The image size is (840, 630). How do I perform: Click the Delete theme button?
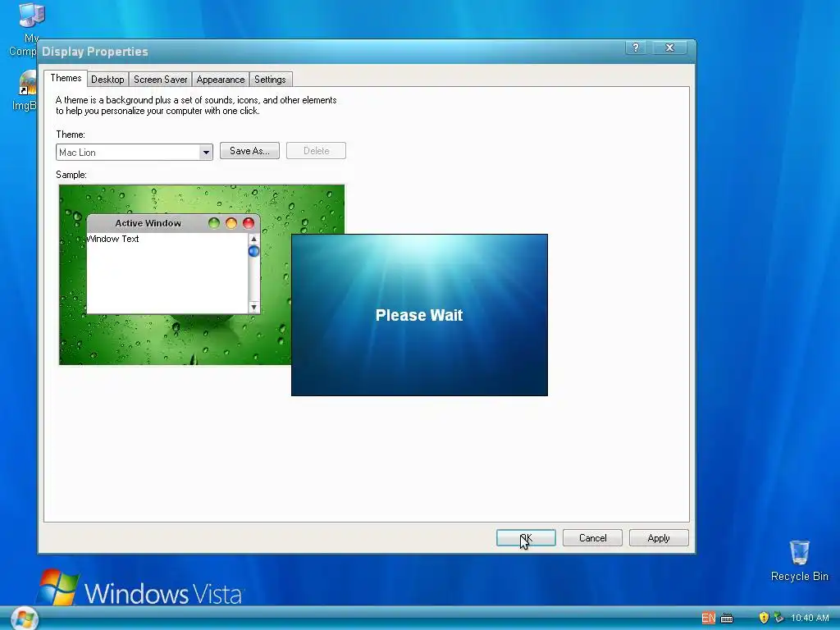click(x=316, y=151)
